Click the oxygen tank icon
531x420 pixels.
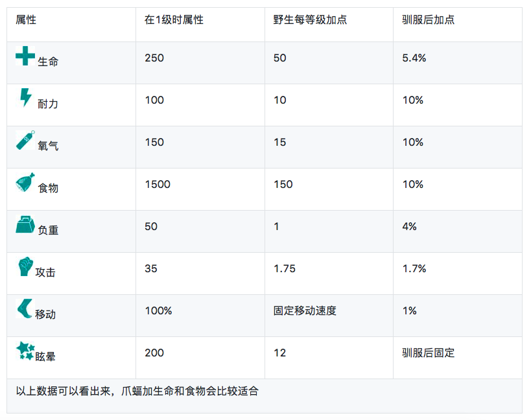point(25,140)
